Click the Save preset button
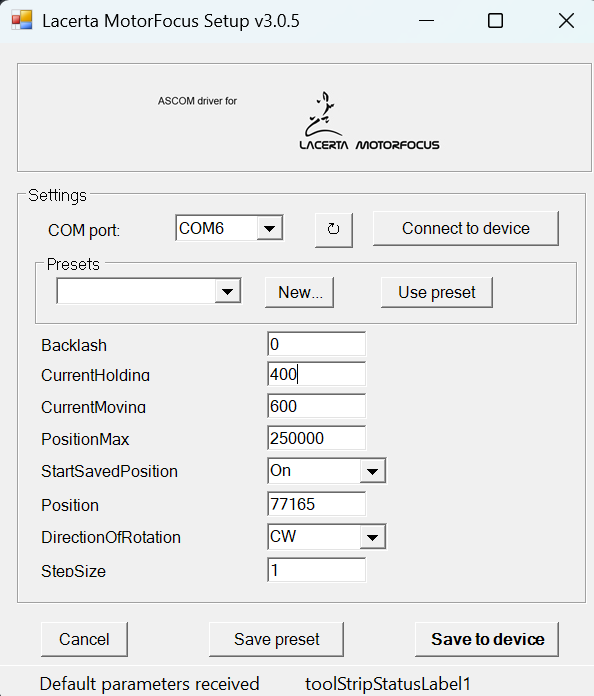This screenshot has height=696, width=594. 277,639
